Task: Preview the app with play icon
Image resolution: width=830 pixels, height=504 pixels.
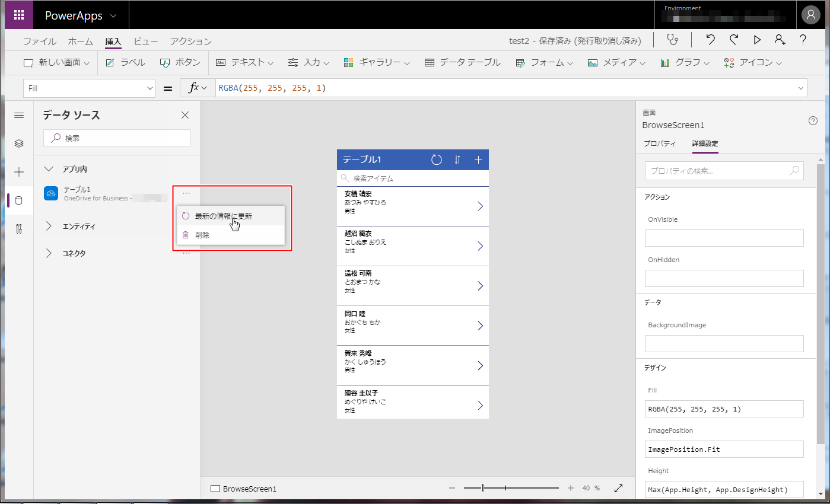Action: click(x=757, y=40)
